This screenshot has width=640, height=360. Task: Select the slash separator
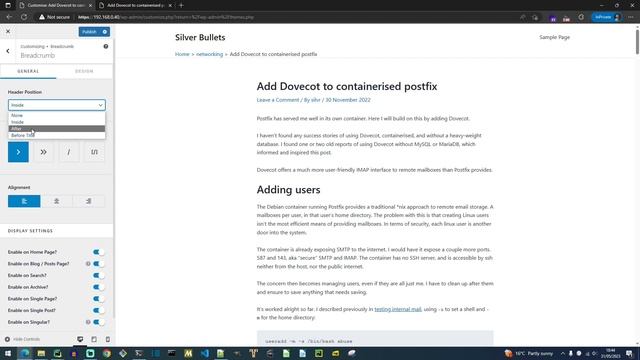pos(69,152)
